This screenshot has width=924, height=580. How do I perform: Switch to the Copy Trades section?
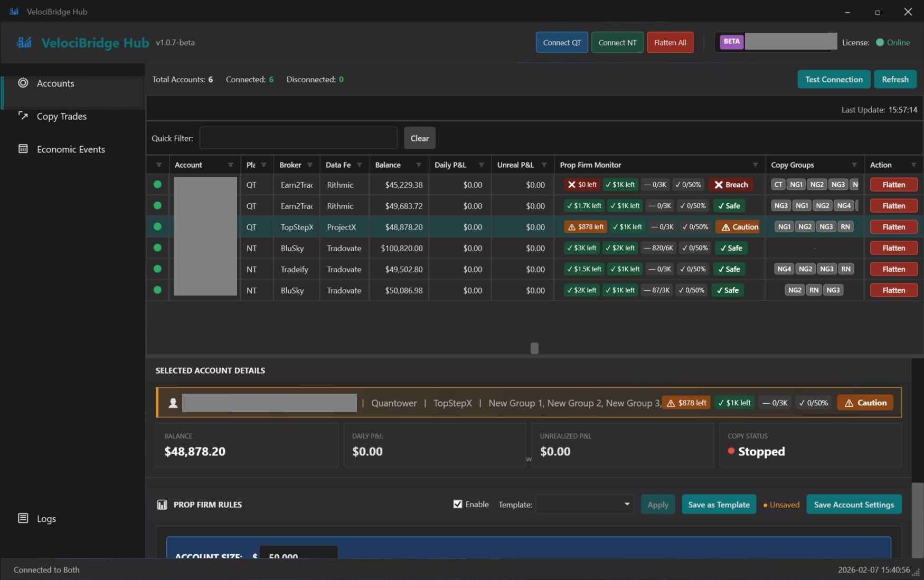pyautogui.click(x=61, y=116)
